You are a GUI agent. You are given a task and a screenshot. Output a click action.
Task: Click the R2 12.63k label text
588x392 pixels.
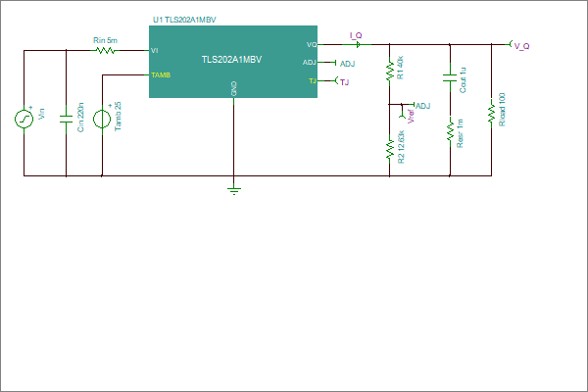pos(401,147)
